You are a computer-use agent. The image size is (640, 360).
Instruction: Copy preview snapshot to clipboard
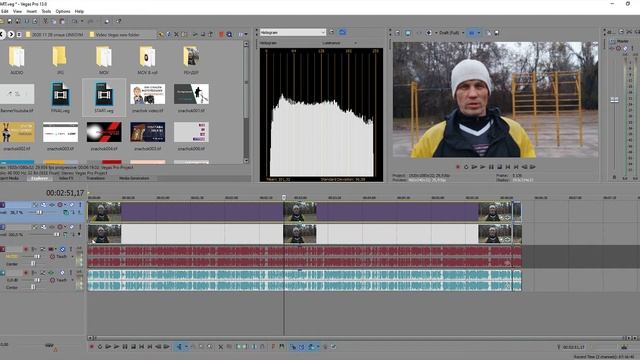click(x=489, y=33)
